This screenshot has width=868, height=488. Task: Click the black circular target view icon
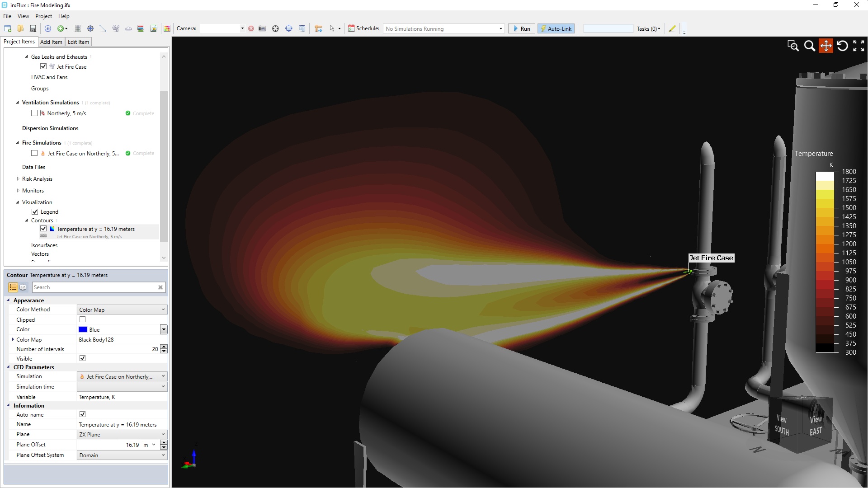[x=275, y=28]
